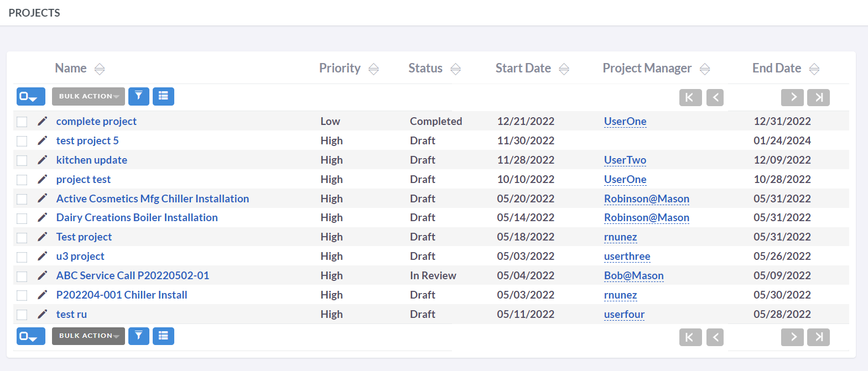Go to first page using top pagination
The height and width of the screenshot is (371, 868).
[x=690, y=97]
